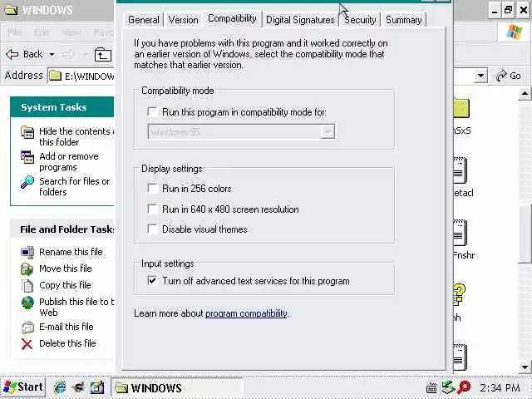This screenshot has height=399, width=532.
Task: Collapse the System Tasks panel header
Action: click(62, 107)
